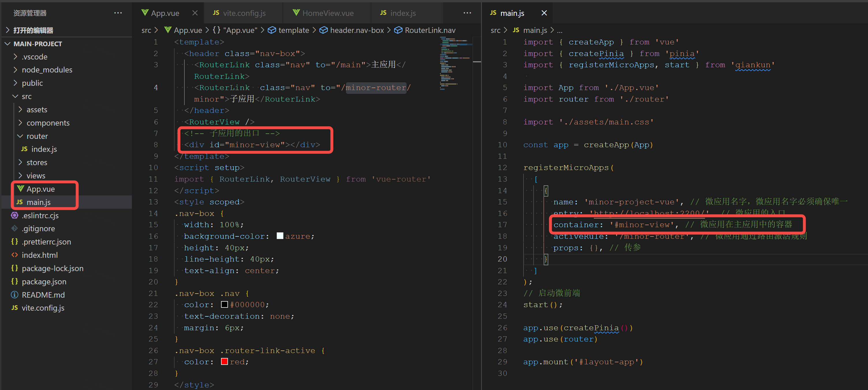868x390 pixels.
Task: Collapse the MAIN-PROJECT root folder
Action: click(67, 44)
